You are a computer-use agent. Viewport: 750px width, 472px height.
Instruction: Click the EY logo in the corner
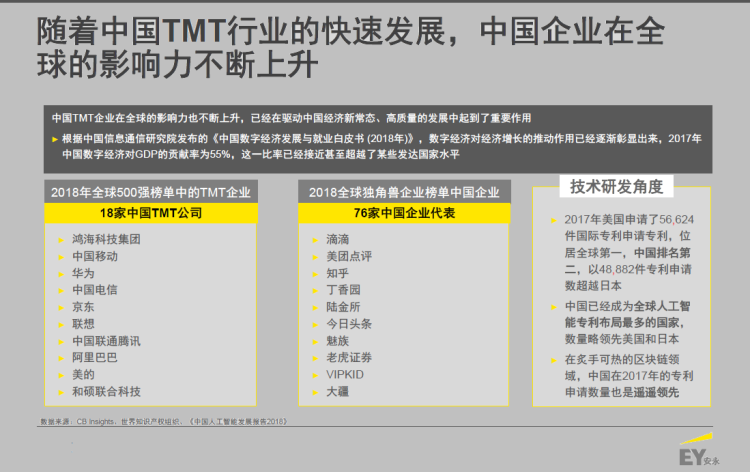pyautogui.click(x=698, y=450)
